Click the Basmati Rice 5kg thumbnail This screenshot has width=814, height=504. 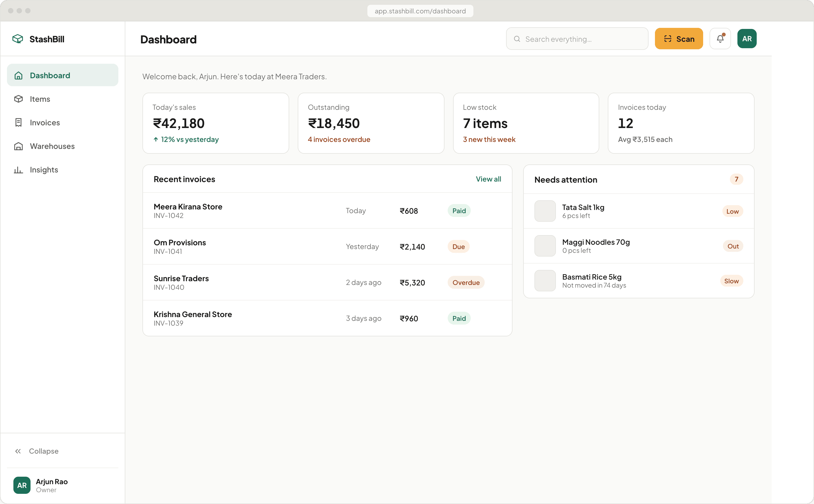(545, 281)
